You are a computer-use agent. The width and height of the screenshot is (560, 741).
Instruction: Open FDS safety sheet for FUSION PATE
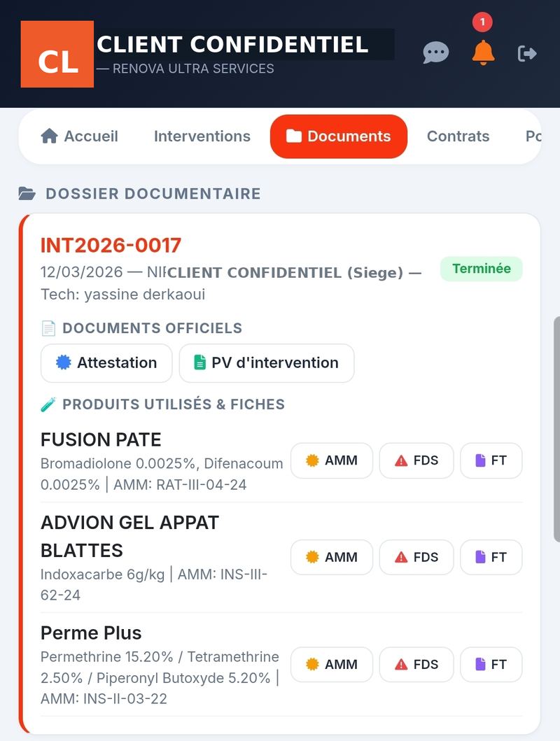click(x=416, y=460)
